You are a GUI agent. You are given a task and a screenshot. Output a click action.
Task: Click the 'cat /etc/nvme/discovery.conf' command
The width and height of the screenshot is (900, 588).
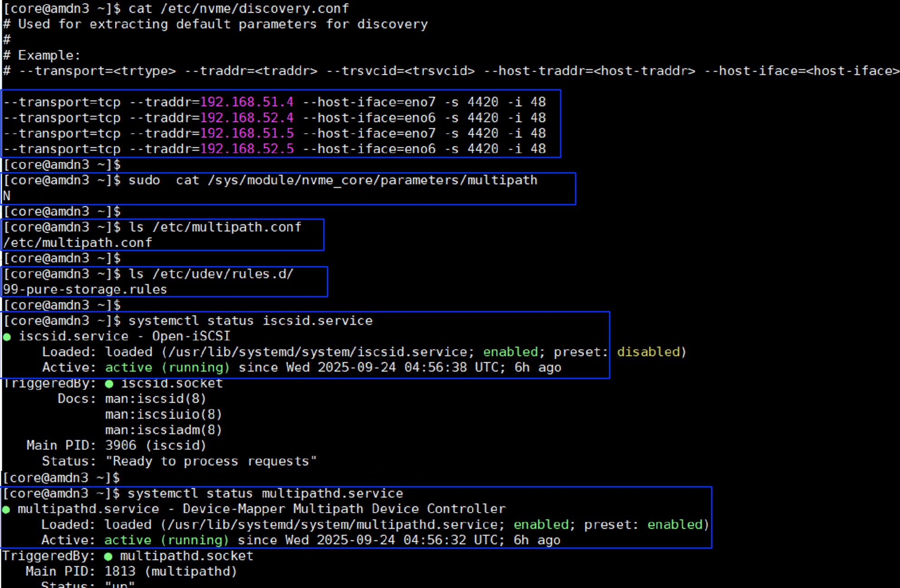click(239, 9)
